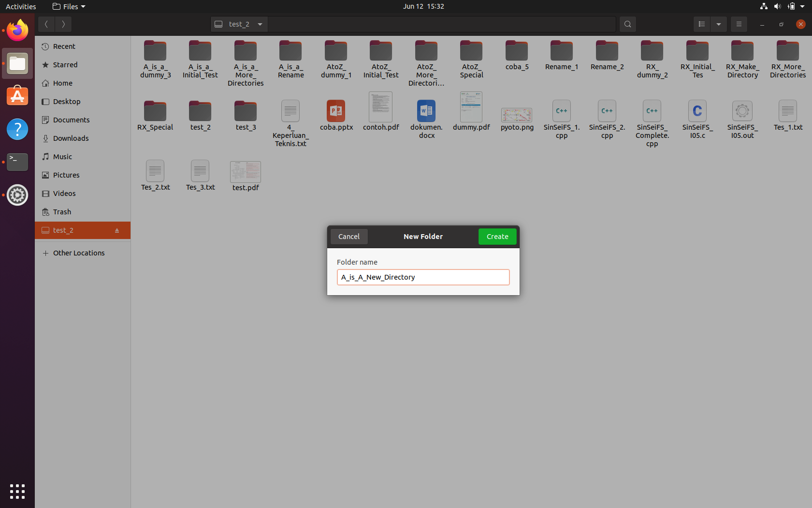The image size is (812, 508).
Task: Create the A_is_A_New_Directory folder
Action: [x=497, y=237]
